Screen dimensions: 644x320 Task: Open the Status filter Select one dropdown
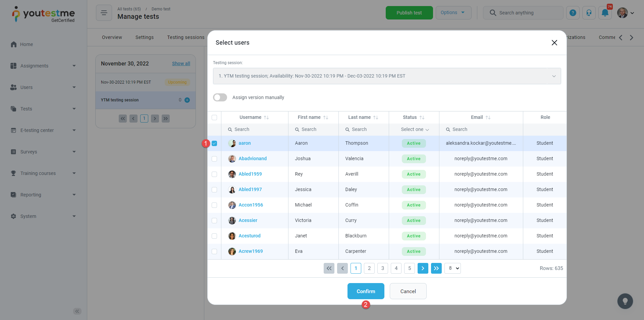pos(415,130)
